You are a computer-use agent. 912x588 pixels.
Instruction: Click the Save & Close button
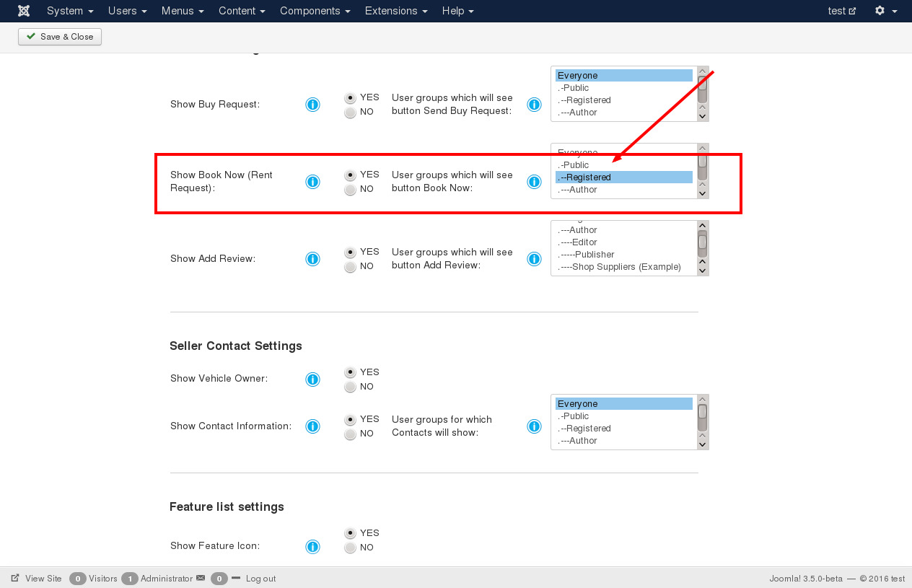(60, 37)
